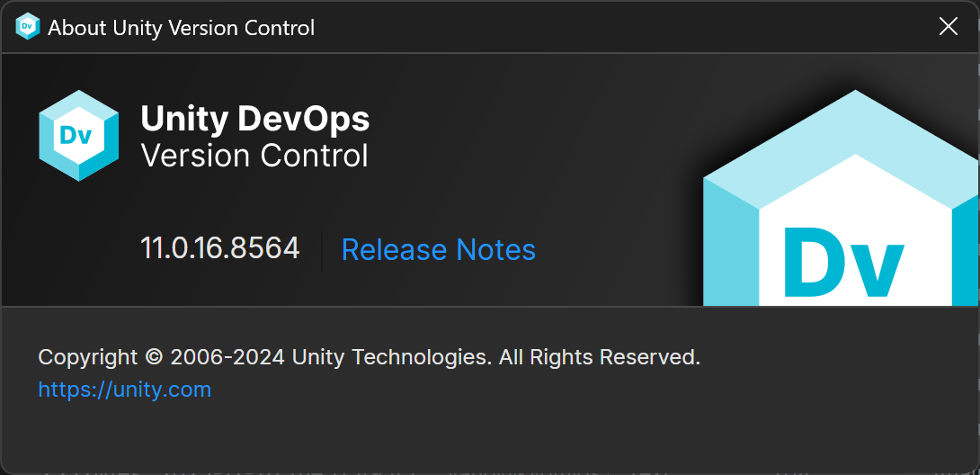Screen dimensions: 980x475
Task: Open the Release Notes link
Action: (439, 249)
